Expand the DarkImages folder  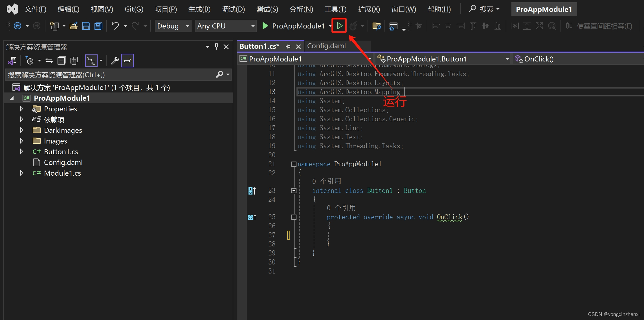(x=21, y=130)
